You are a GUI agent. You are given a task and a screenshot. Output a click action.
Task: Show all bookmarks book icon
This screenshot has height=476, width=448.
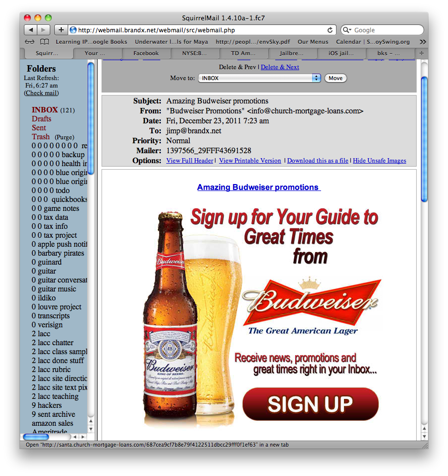point(45,42)
